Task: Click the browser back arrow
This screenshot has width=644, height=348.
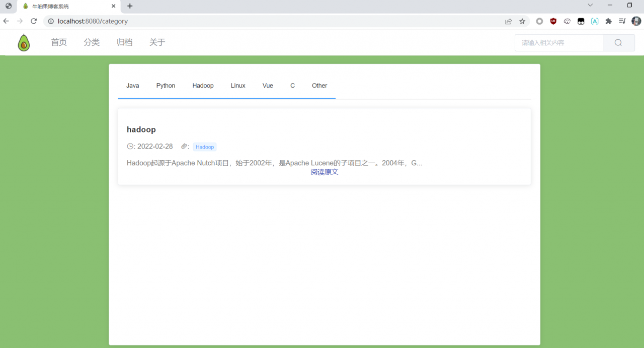Action: [x=6, y=21]
